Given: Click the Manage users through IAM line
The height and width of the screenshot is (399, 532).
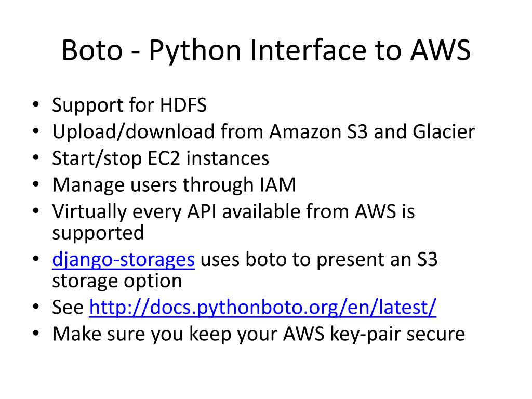Looking at the screenshot, I should point(174,185).
